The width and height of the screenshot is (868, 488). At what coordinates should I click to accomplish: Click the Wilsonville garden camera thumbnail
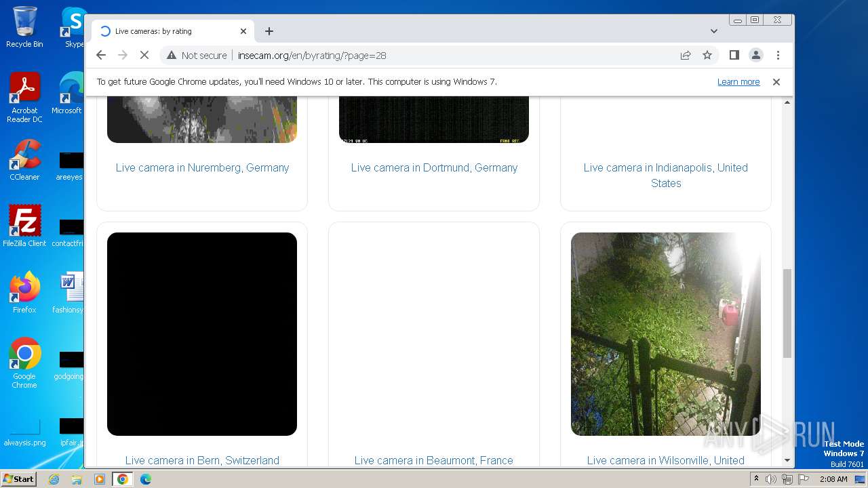[x=666, y=334]
